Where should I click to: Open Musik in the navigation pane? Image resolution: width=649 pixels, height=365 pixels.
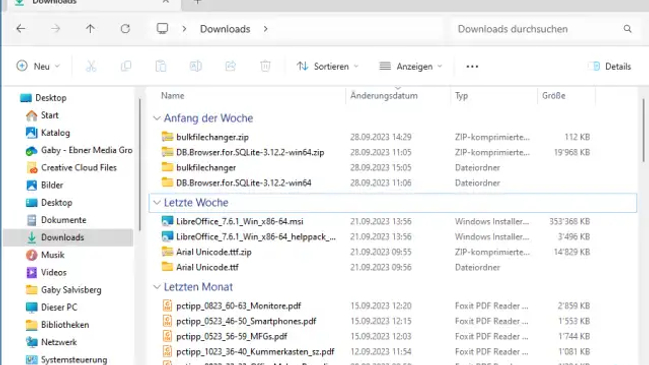click(x=45, y=255)
